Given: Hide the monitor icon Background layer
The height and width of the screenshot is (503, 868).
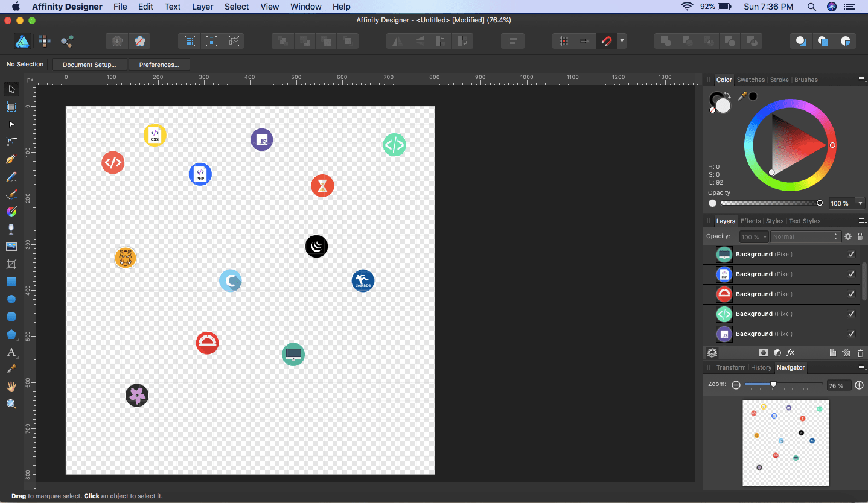Looking at the screenshot, I should coord(851,255).
